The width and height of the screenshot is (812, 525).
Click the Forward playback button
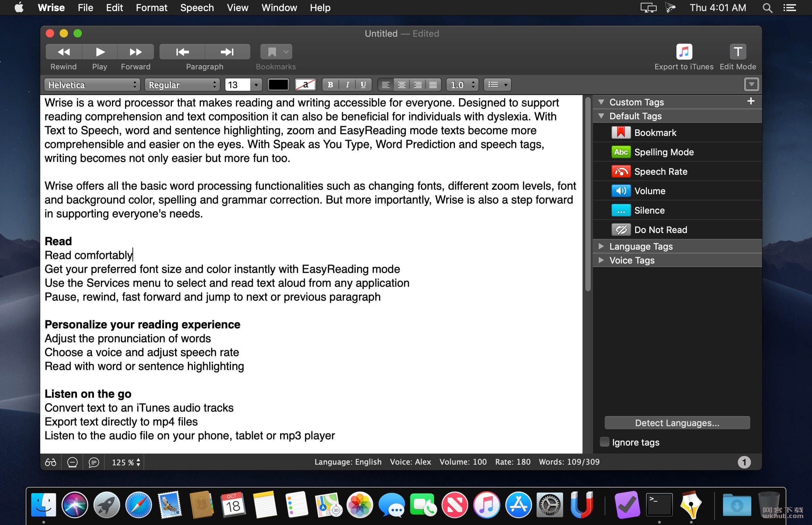click(136, 52)
